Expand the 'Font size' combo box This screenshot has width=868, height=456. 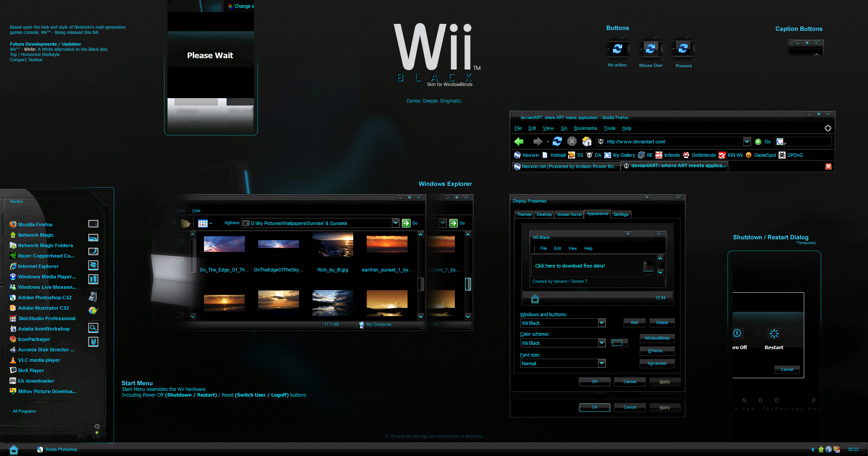(x=602, y=363)
